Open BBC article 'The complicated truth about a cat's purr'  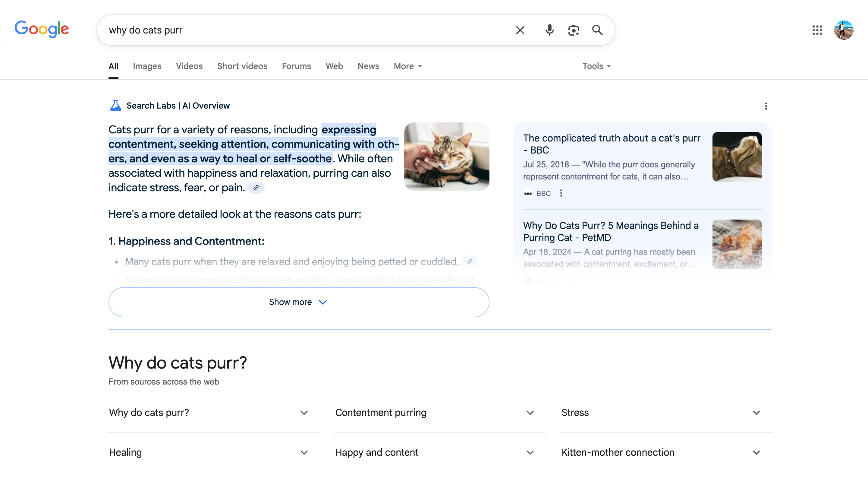(x=612, y=144)
